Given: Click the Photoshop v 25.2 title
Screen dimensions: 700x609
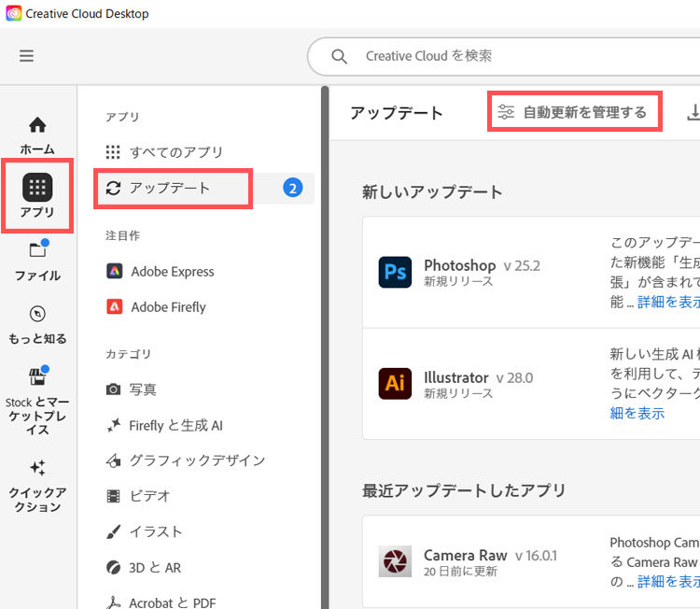Looking at the screenshot, I should (483, 265).
